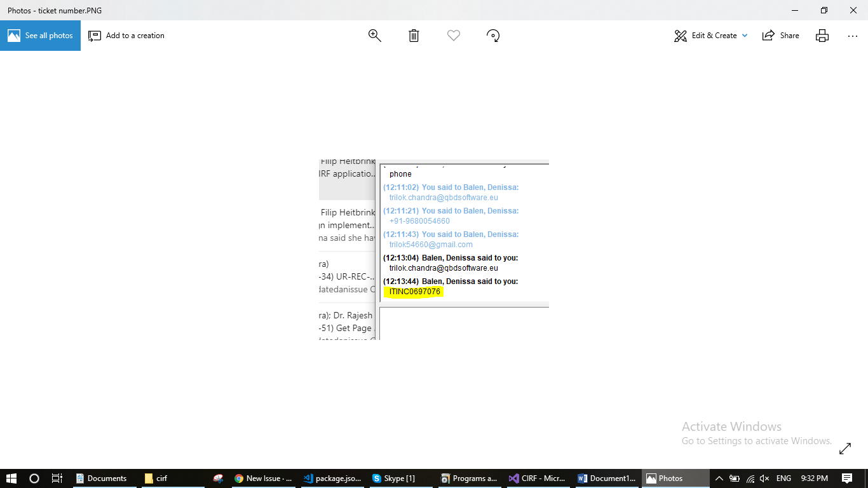Print ticket number.PNG
This screenshot has width=868, height=488.
point(822,36)
